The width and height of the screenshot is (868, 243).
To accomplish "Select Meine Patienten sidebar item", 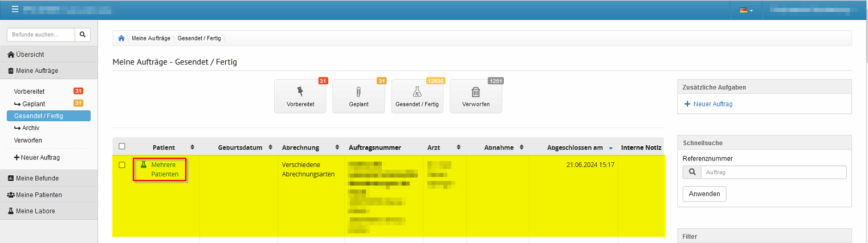I will pyautogui.click(x=39, y=195).
